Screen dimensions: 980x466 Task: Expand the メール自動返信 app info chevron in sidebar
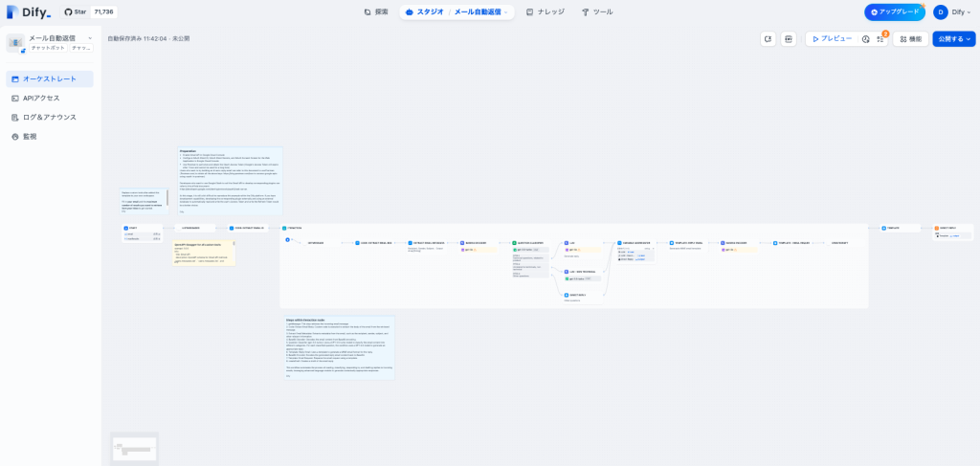click(90, 38)
